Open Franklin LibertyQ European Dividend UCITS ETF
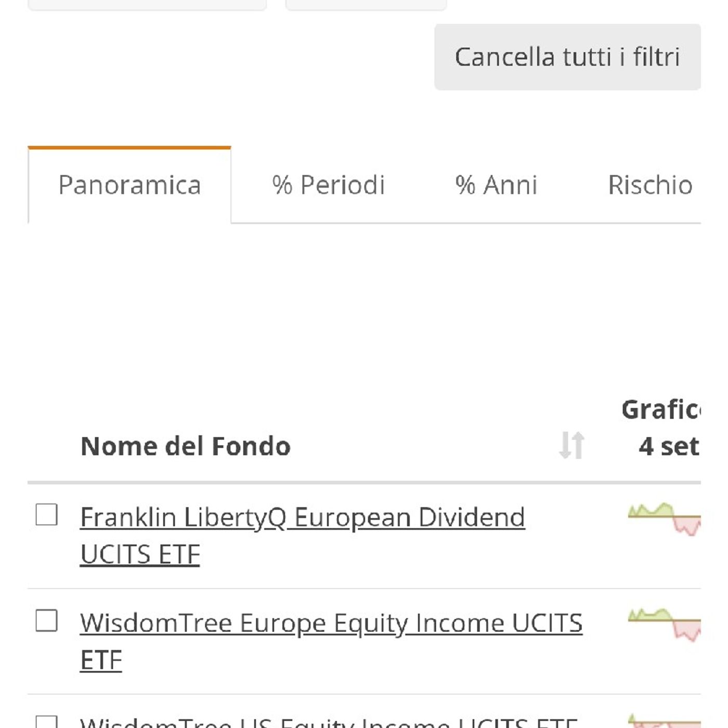Screen dimensions: 728x728 point(303,535)
